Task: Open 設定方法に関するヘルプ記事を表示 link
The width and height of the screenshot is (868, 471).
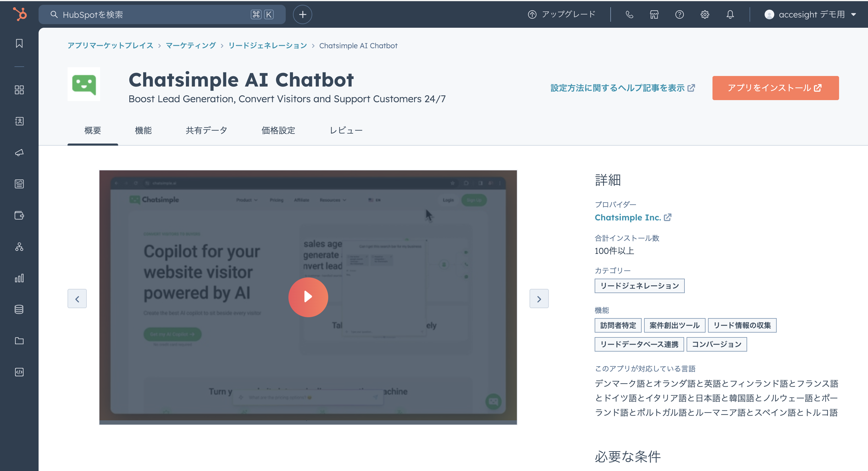Action: click(622, 88)
